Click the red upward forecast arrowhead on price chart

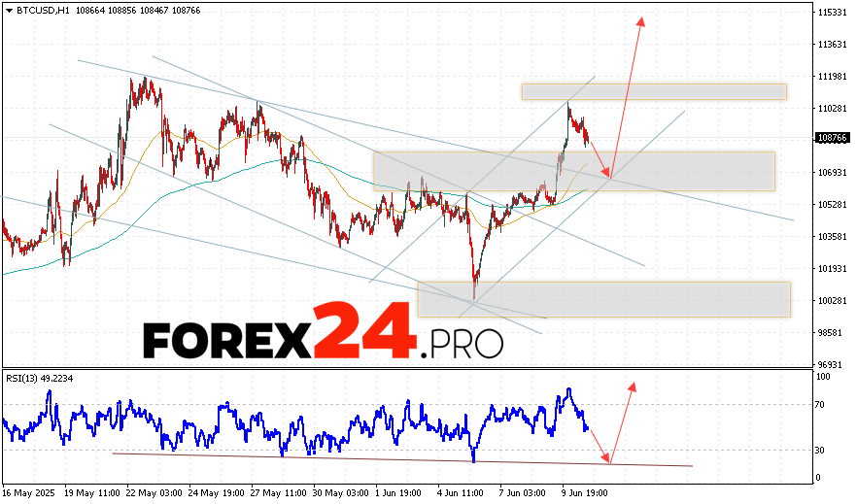point(640,20)
